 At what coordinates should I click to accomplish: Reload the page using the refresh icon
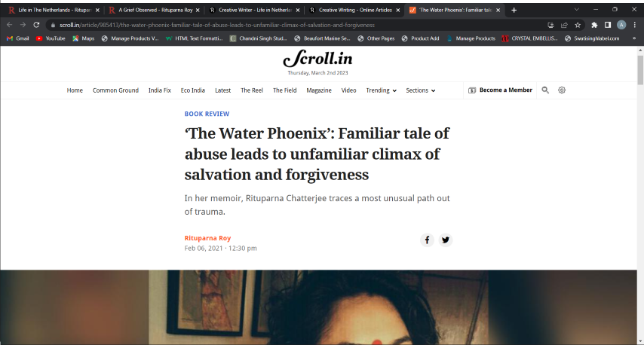36,25
